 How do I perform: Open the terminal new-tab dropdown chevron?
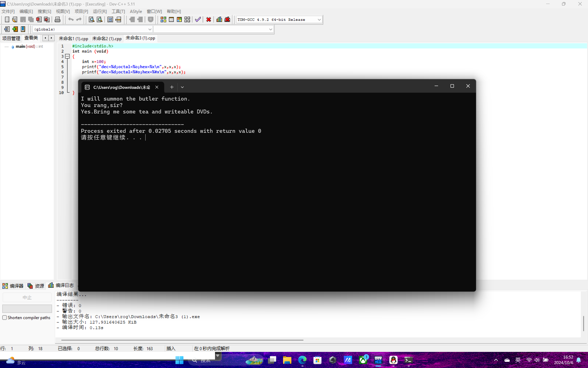pyautogui.click(x=182, y=87)
